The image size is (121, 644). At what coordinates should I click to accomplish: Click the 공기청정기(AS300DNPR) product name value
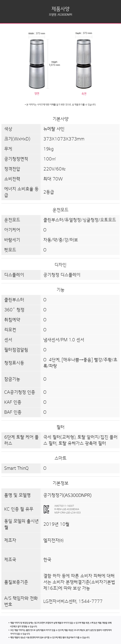coord(67,495)
